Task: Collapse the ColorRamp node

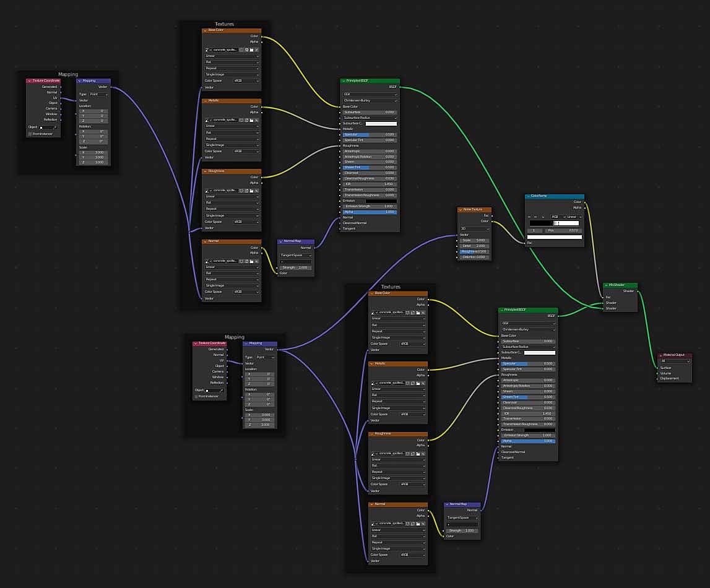Action: click(528, 196)
